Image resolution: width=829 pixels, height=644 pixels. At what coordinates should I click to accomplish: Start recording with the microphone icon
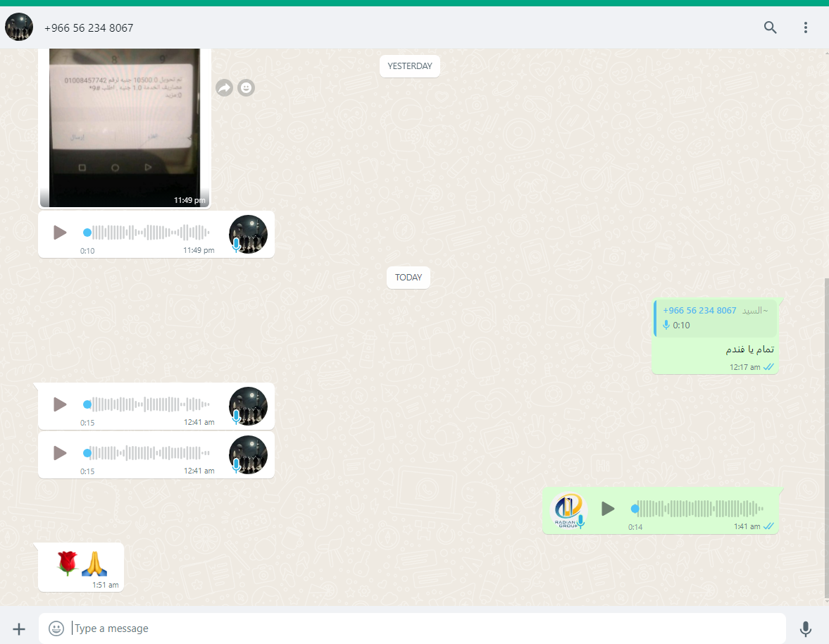tap(805, 628)
